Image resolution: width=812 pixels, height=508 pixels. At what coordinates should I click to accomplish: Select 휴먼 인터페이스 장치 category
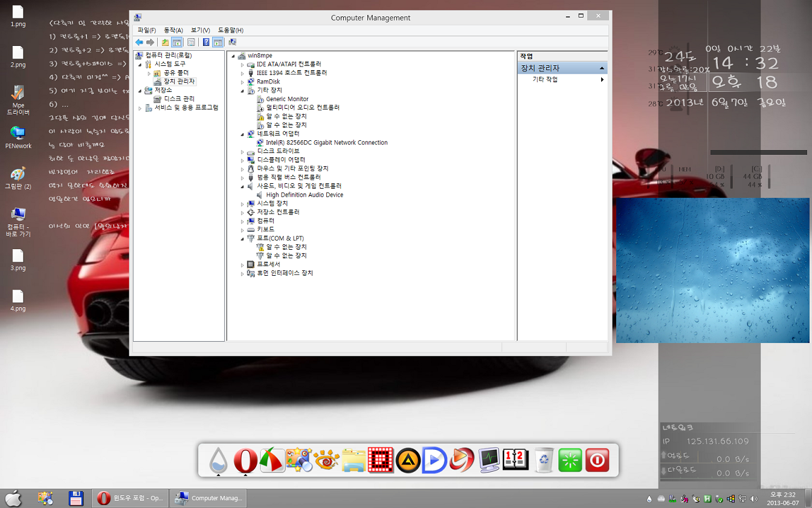coord(285,273)
